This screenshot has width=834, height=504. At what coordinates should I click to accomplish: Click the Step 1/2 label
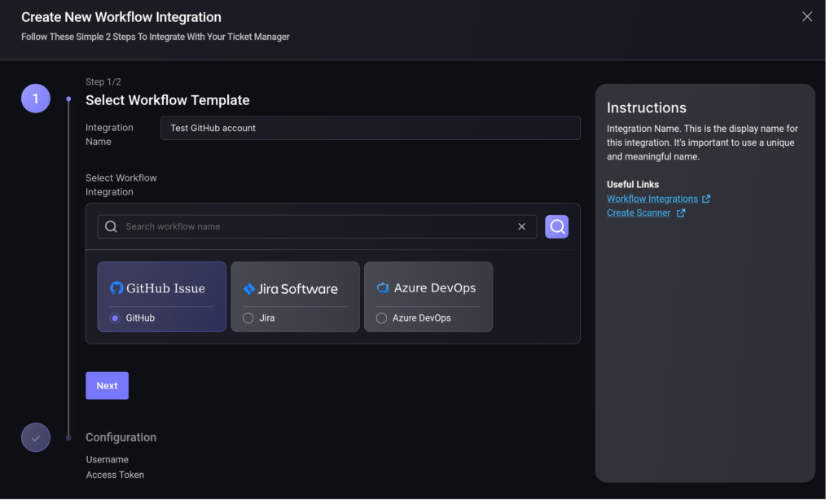click(x=104, y=82)
